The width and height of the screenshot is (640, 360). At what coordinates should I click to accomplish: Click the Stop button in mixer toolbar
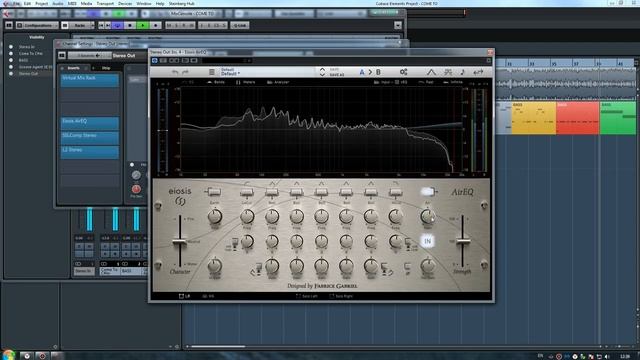coord(130,25)
